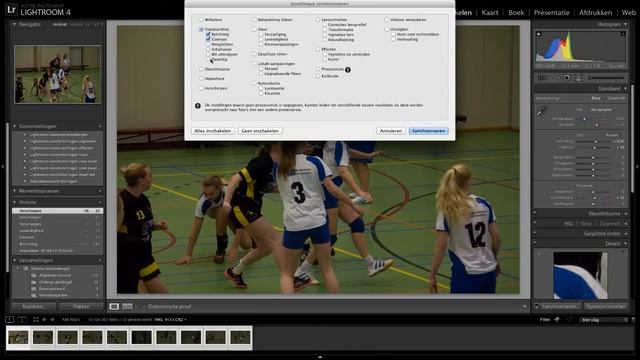Click the Lightroom Lr logo icon
640x360 pixels.
(x=11, y=9)
